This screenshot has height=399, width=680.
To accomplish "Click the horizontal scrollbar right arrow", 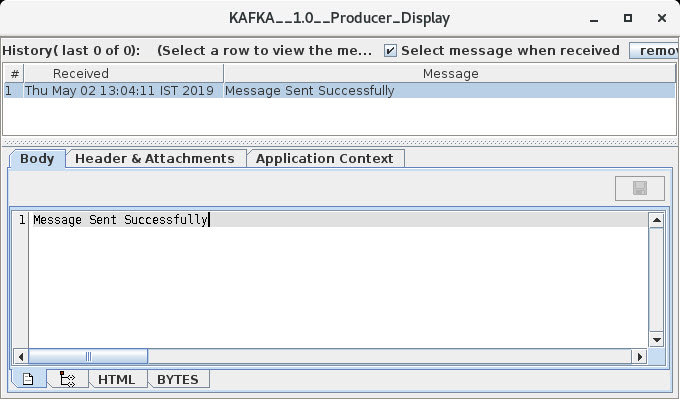I will 640,356.
